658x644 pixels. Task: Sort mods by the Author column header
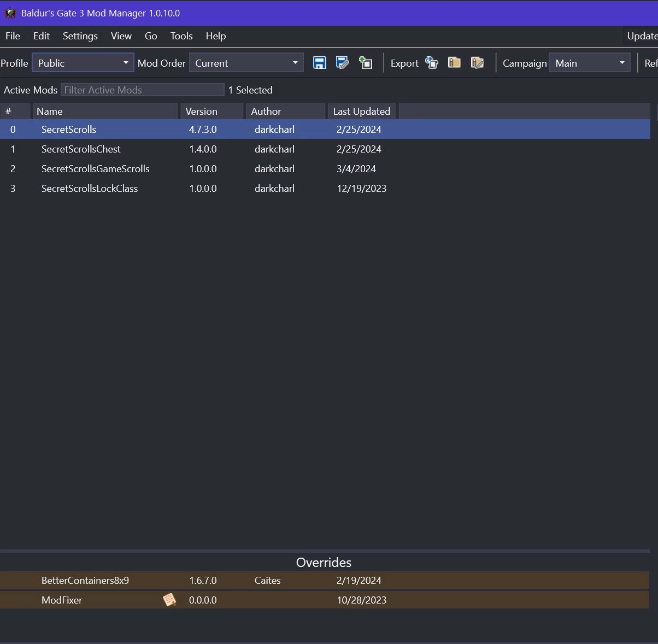point(286,111)
